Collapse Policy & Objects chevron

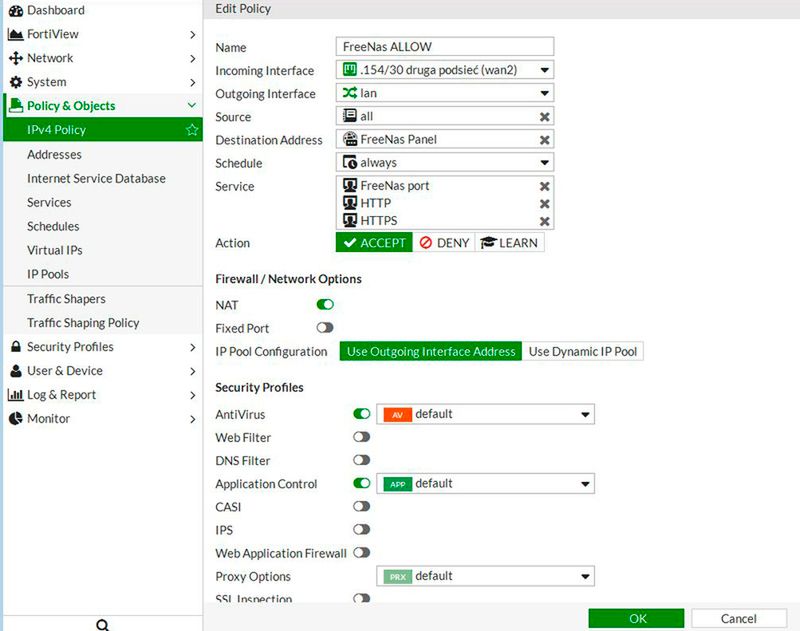click(192, 106)
